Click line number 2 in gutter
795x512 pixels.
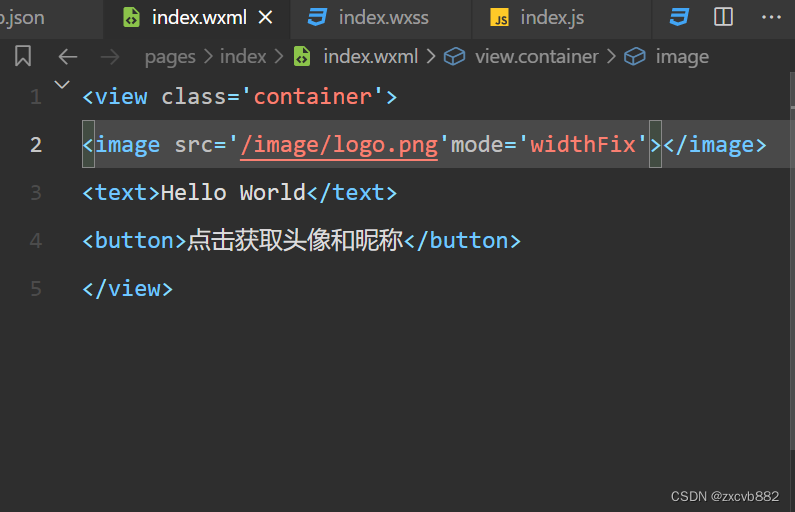point(35,145)
